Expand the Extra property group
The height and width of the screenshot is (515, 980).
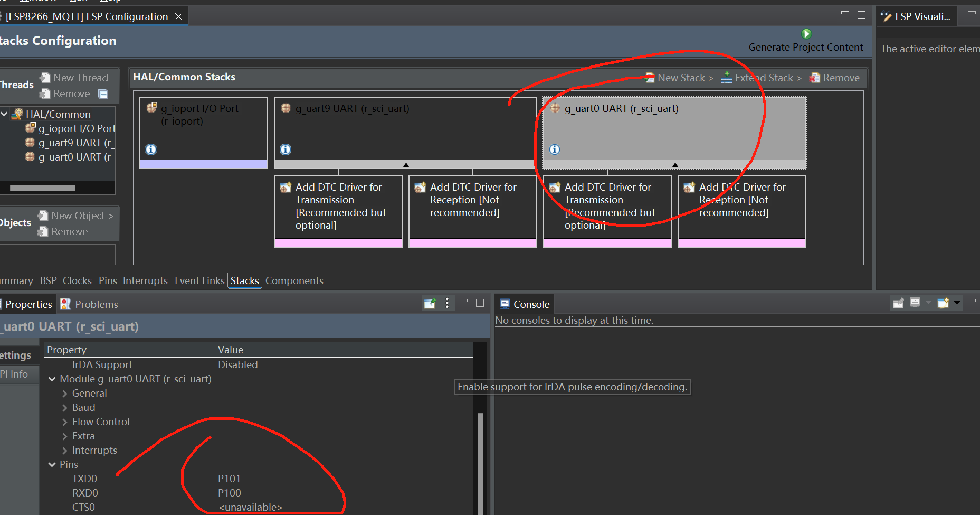64,436
